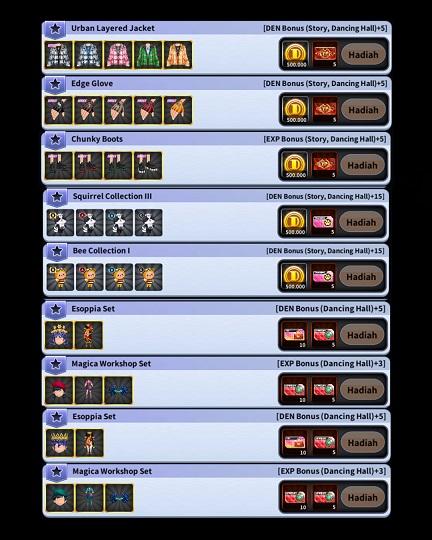Toggle the star badge for Chunky Boots

click(55, 140)
